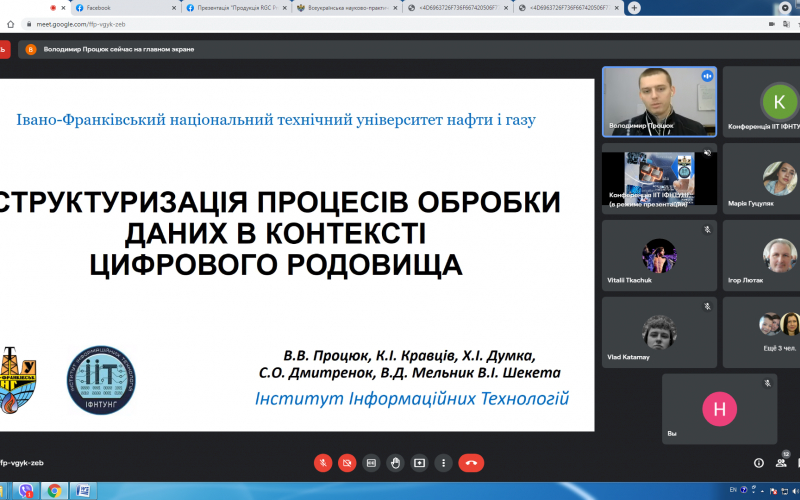
Task: Turn on captions in call toolbar
Action: 371,463
